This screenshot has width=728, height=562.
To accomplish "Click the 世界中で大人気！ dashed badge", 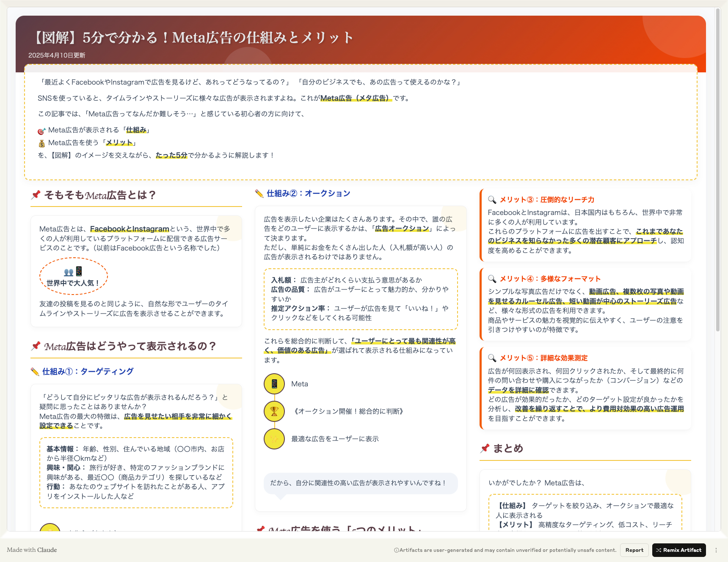I will (x=73, y=277).
